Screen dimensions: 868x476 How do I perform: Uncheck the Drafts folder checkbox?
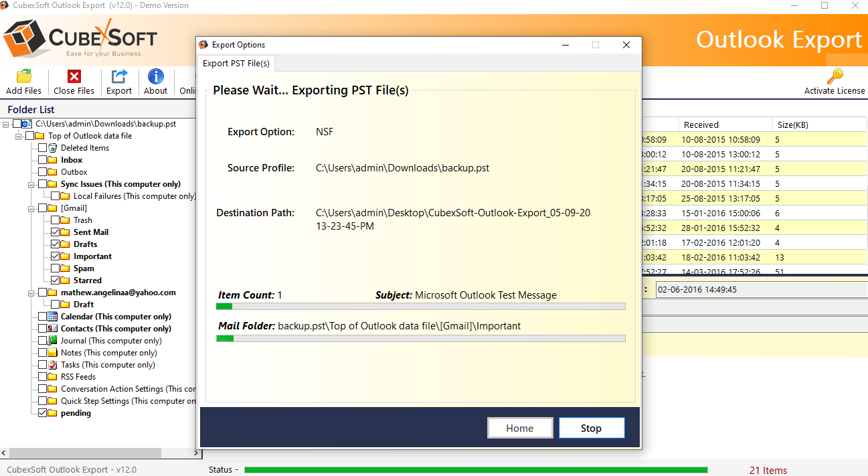[56, 244]
